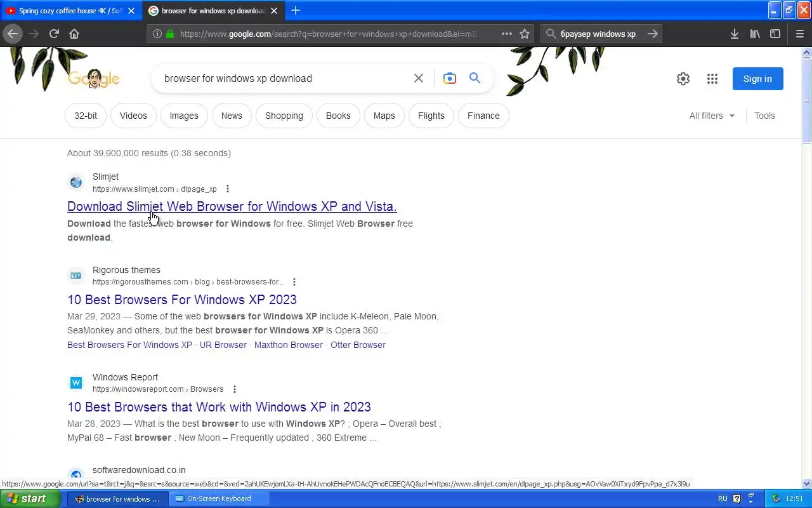Click the search arrow in toolbar search box
The height and width of the screenshot is (508, 812).
tap(652, 34)
